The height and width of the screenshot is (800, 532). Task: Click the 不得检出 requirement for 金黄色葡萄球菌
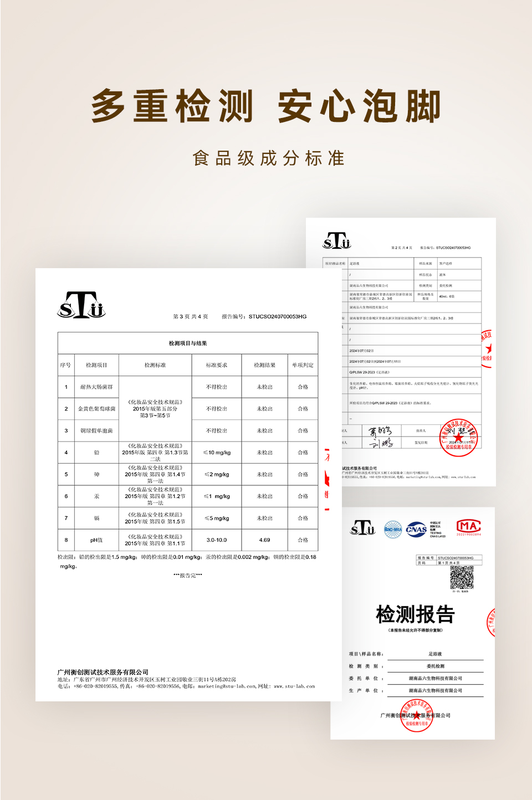tap(217, 409)
